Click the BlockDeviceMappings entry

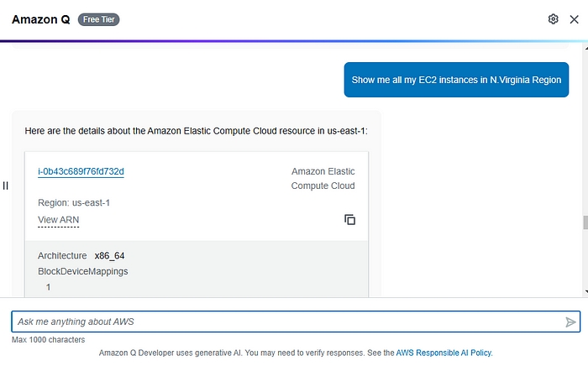click(x=82, y=271)
